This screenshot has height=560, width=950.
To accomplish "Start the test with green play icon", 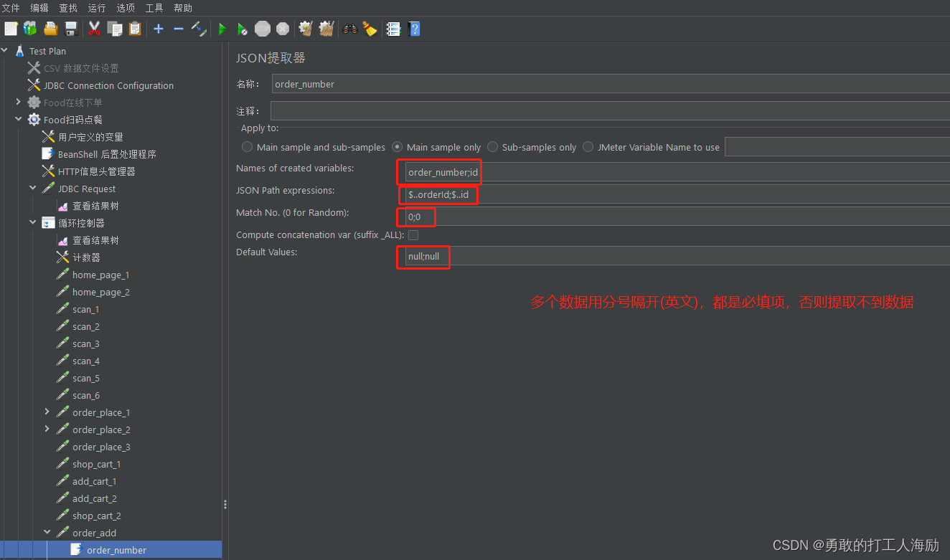I will click(x=222, y=29).
